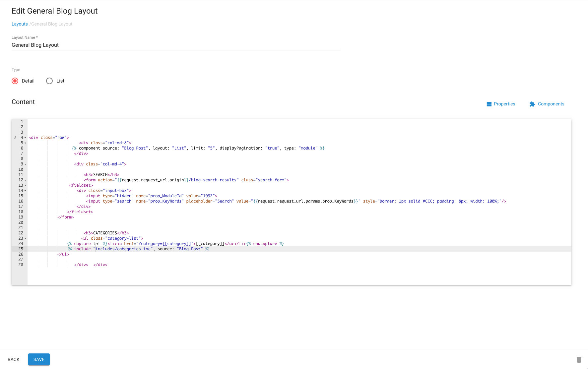Screen dimensions: 588x369
Task: Click the '1932' value in code
Action: click(x=208, y=196)
